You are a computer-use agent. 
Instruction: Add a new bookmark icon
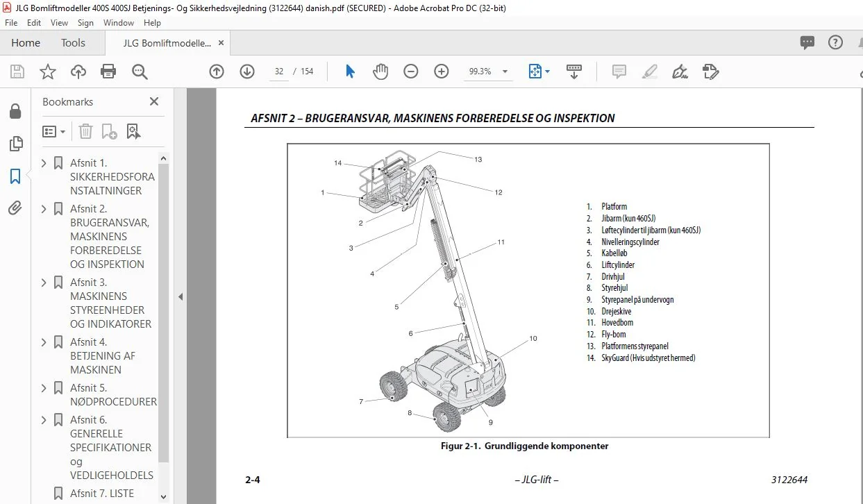(109, 131)
